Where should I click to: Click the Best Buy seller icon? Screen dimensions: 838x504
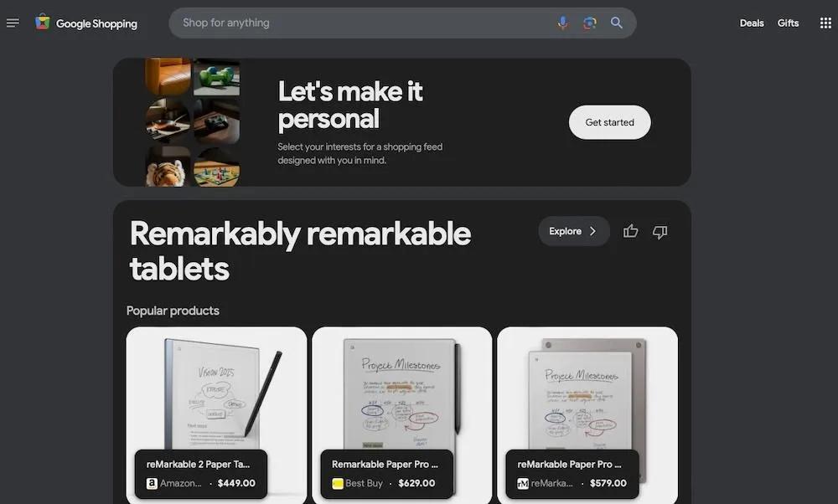[x=337, y=483]
